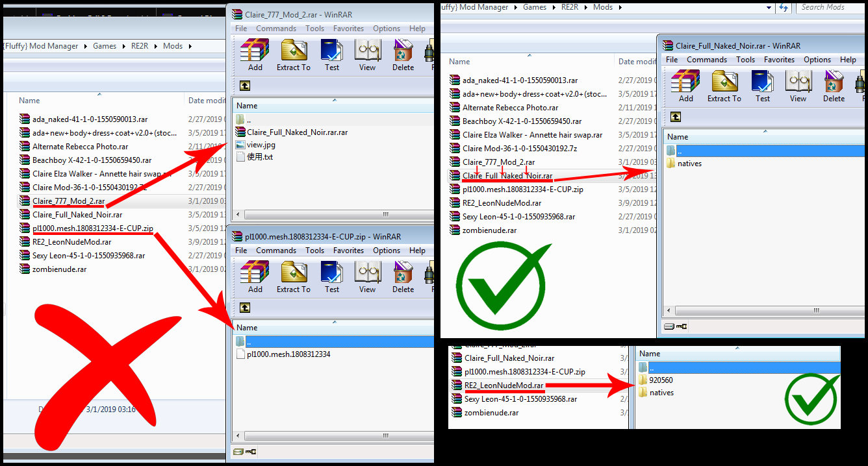Click Delete in pl1000.mesh E-CUP.zip WinRAR window
This screenshot has width=868, height=466.
tap(403, 276)
